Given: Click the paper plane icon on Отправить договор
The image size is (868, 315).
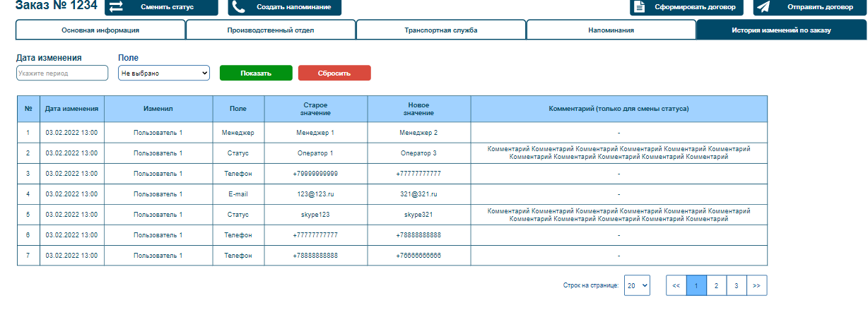Looking at the screenshot, I should point(763,7).
